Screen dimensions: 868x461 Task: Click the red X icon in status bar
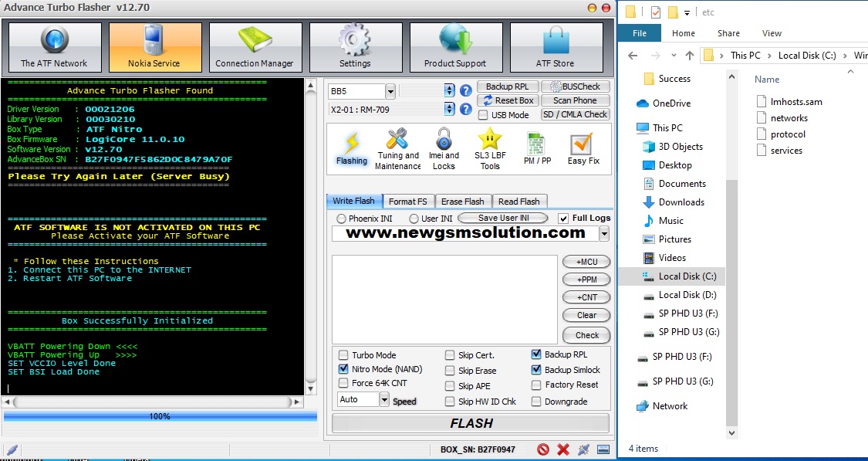coord(563,449)
